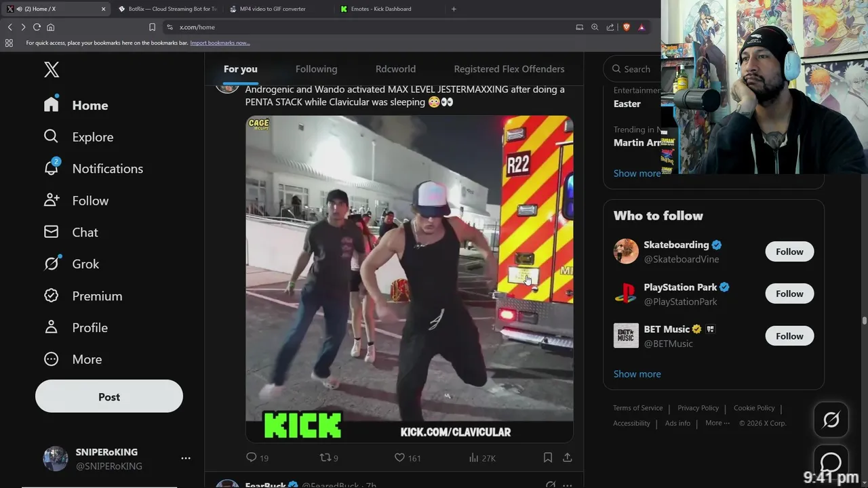The height and width of the screenshot is (488, 868).
Task: Open the Ads info footer link
Action: [x=677, y=423]
